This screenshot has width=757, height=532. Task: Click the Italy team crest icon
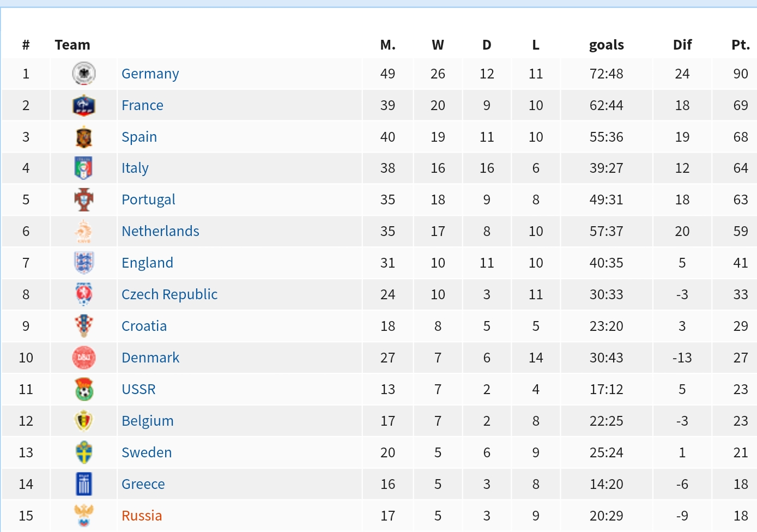pyautogui.click(x=84, y=168)
